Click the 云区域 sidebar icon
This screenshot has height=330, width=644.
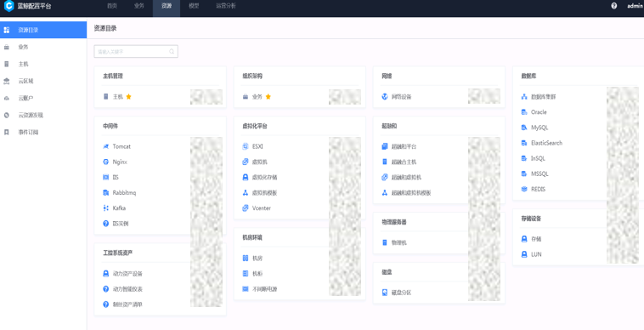(x=6, y=81)
